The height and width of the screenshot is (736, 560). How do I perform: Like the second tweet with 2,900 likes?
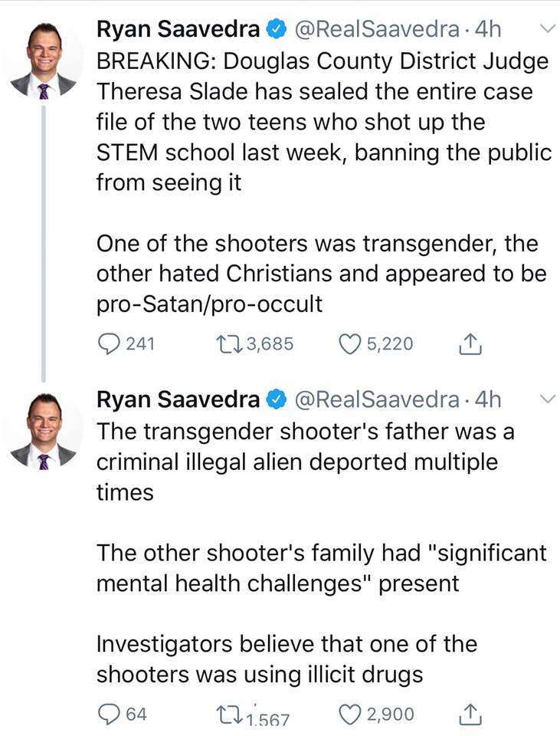pos(350,715)
